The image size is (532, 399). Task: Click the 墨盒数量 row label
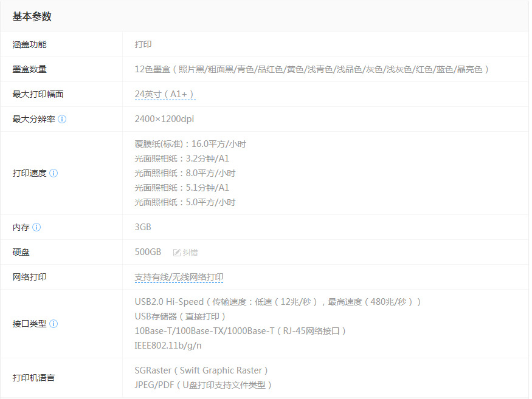(30, 69)
